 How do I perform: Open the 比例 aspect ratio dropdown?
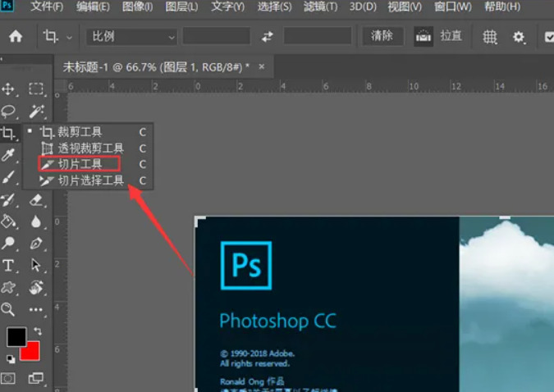tap(131, 36)
